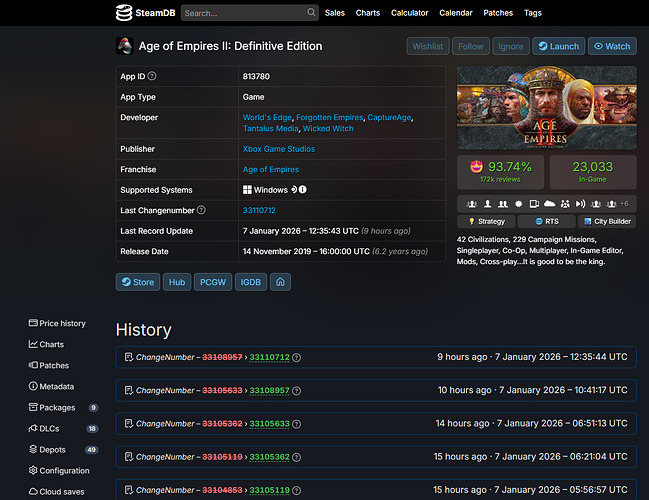Open Charts in the top navigation

[367, 13]
